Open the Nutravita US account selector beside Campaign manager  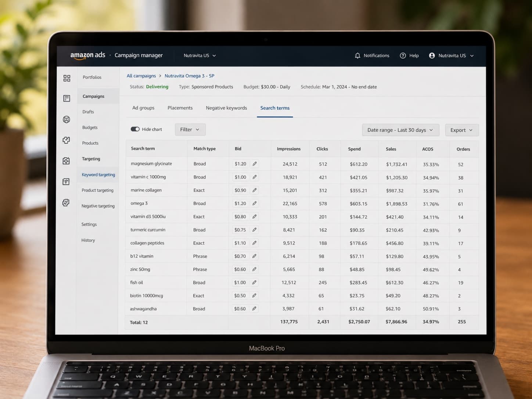(200, 55)
